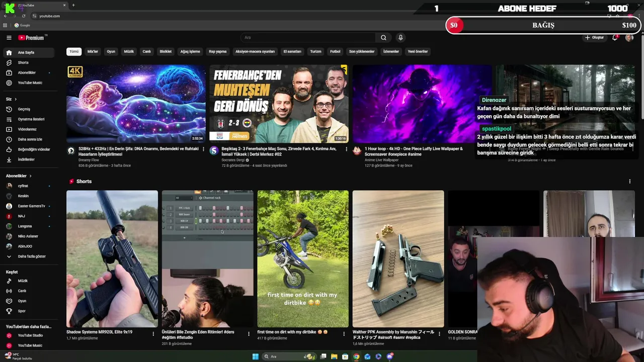The image size is (644, 362).
Task: Open Shorts shelf more options menu
Action: 629,182
